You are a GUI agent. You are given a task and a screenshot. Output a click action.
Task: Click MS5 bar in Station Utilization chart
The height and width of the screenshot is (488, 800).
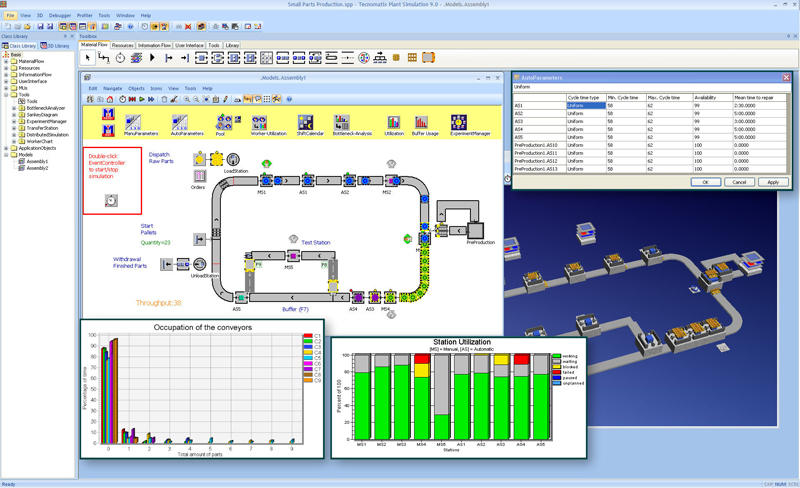point(442,397)
